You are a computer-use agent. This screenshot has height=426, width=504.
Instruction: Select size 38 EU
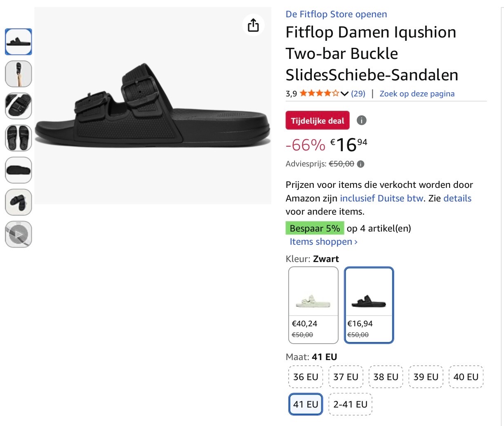pos(386,377)
